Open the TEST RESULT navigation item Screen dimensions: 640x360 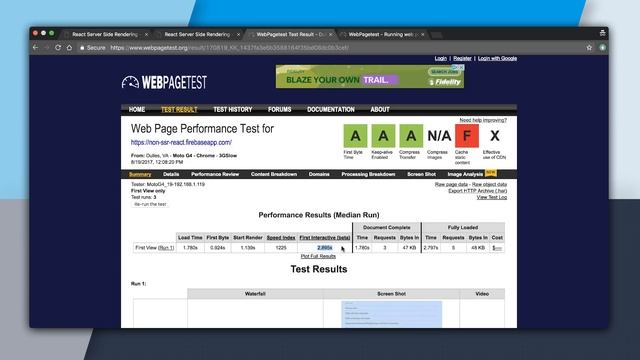coord(179,109)
